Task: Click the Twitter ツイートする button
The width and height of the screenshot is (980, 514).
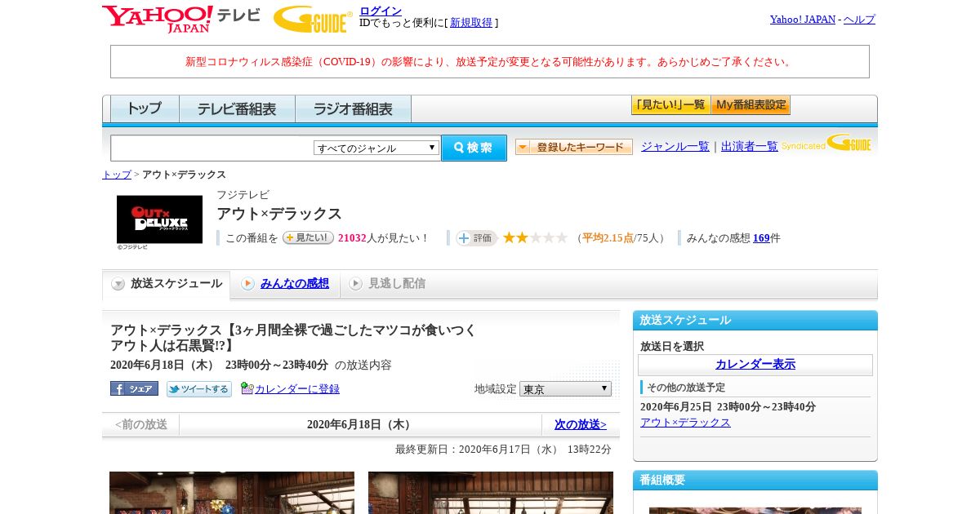Action: (199, 389)
